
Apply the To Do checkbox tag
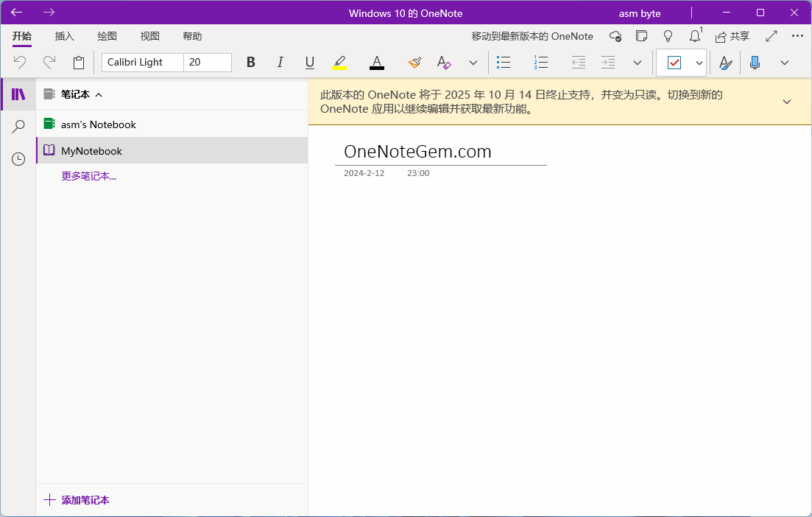click(x=674, y=63)
